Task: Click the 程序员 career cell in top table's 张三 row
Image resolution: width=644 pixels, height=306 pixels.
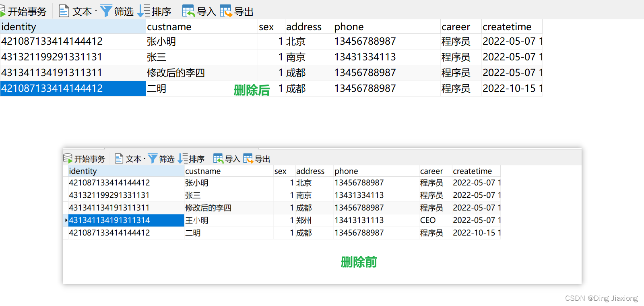Action: tap(461, 57)
